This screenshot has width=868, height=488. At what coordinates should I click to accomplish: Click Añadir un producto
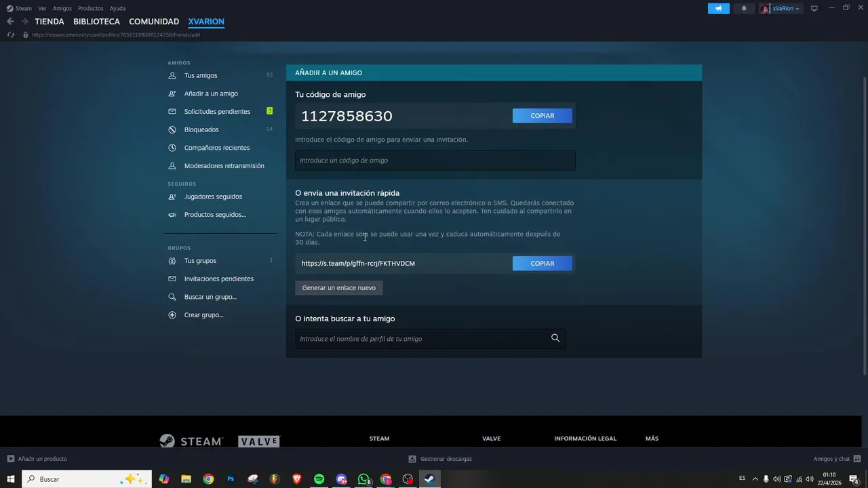[x=37, y=459]
